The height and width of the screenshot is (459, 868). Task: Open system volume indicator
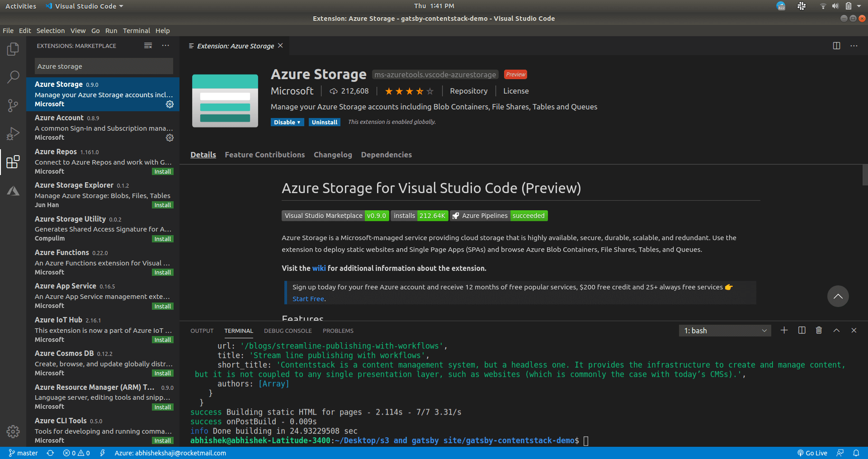pyautogui.click(x=835, y=6)
